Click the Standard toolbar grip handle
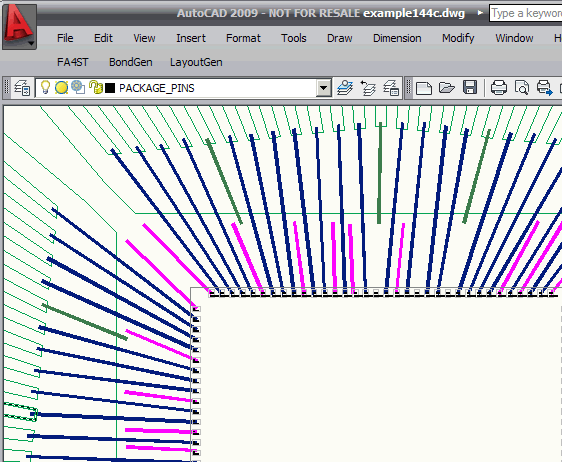562x462 pixels. pyautogui.click(x=408, y=88)
